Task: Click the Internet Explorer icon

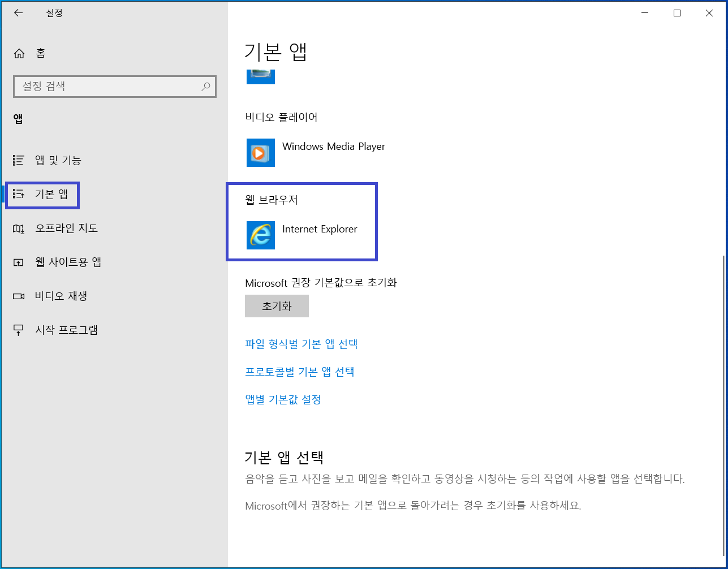Action: [x=261, y=235]
